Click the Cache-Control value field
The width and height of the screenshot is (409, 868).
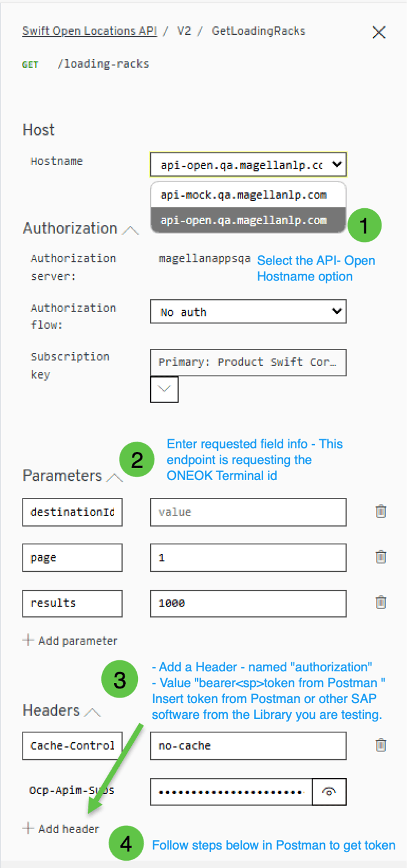pos(248,746)
